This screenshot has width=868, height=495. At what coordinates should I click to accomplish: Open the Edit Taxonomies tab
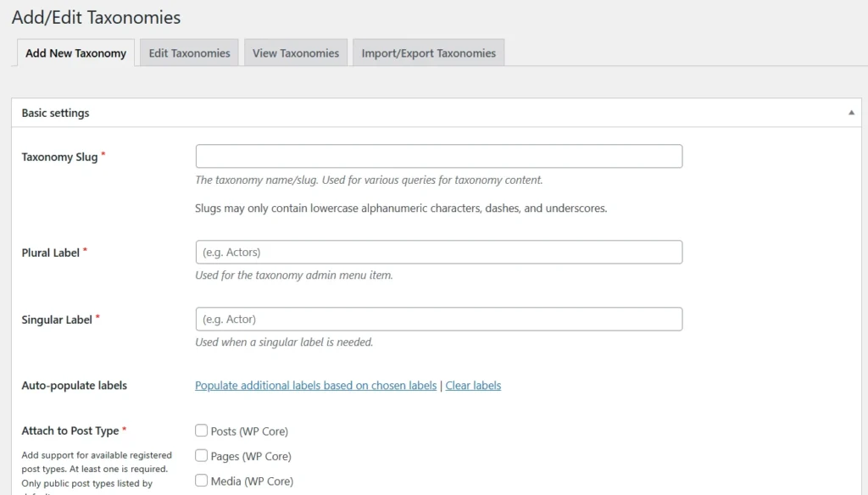click(189, 53)
